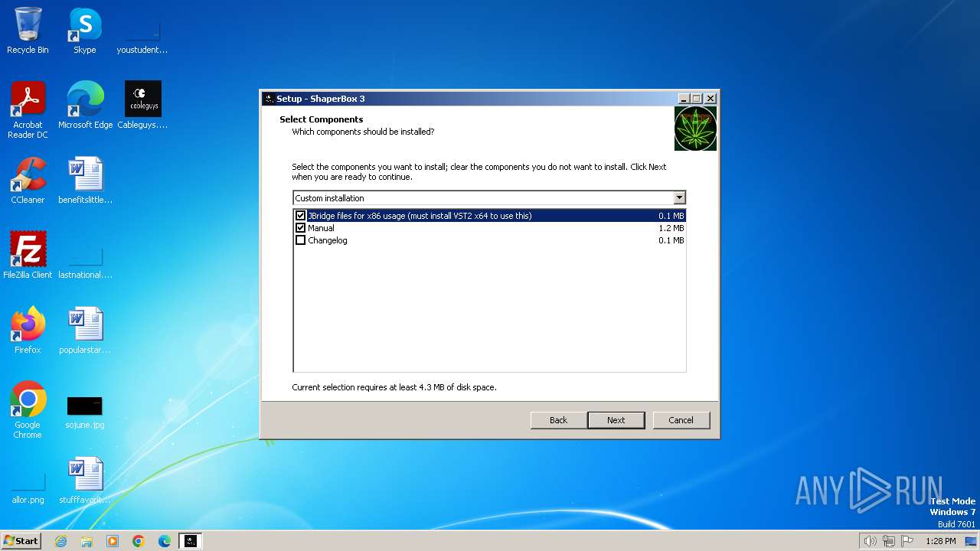Launch the Google Chrome desktop shortcut
Screen dimensions: 980x551
pos(28,410)
